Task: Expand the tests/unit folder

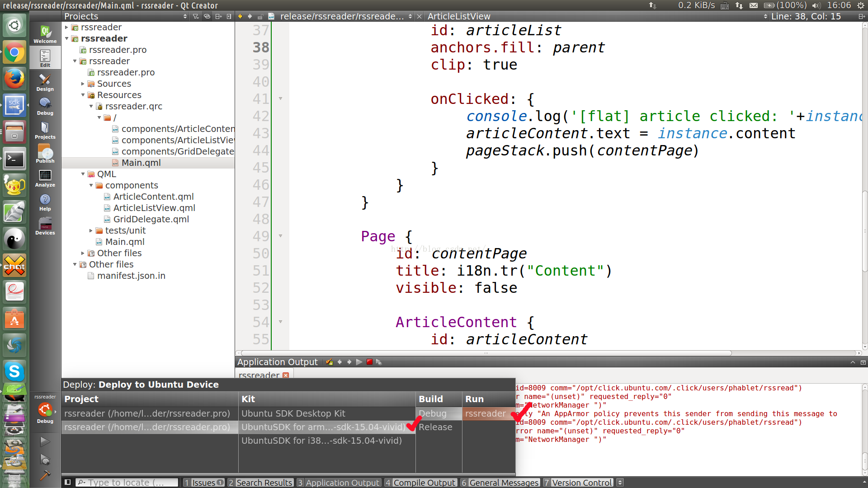Action: tap(91, 230)
